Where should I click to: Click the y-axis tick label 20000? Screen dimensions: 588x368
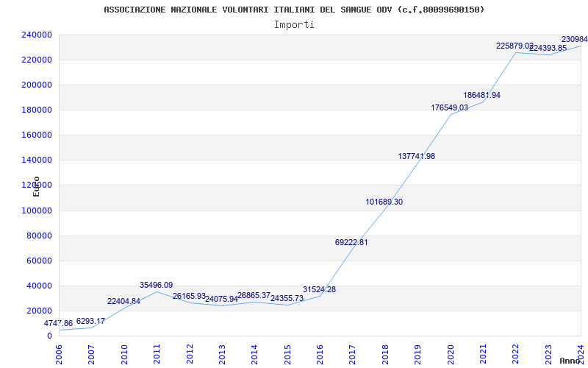39,311
